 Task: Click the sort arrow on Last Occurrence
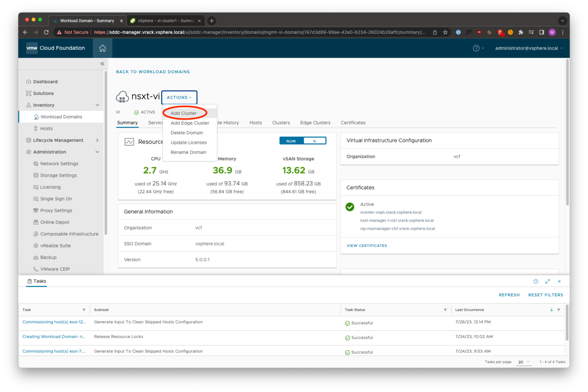(x=551, y=310)
